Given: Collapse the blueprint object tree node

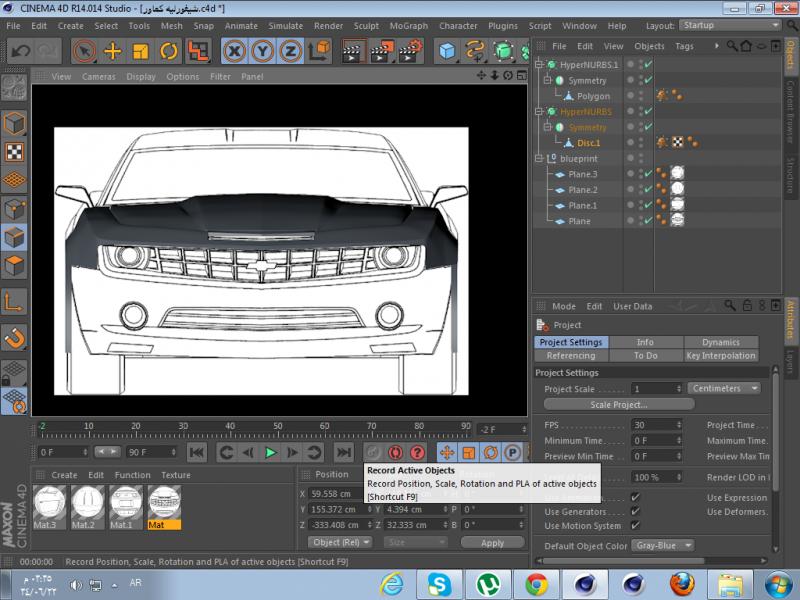Looking at the screenshot, I should pyautogui.click(x=539, y=158).
